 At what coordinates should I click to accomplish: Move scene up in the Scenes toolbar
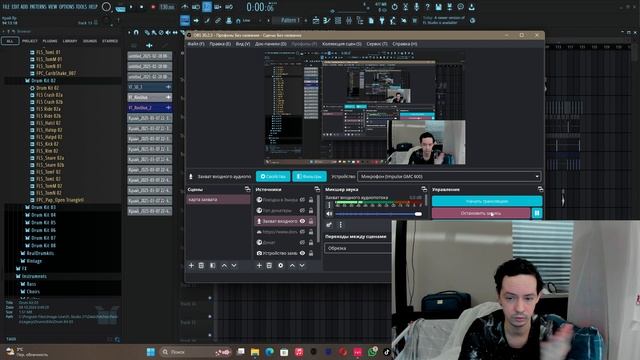[x=224, y=265]
